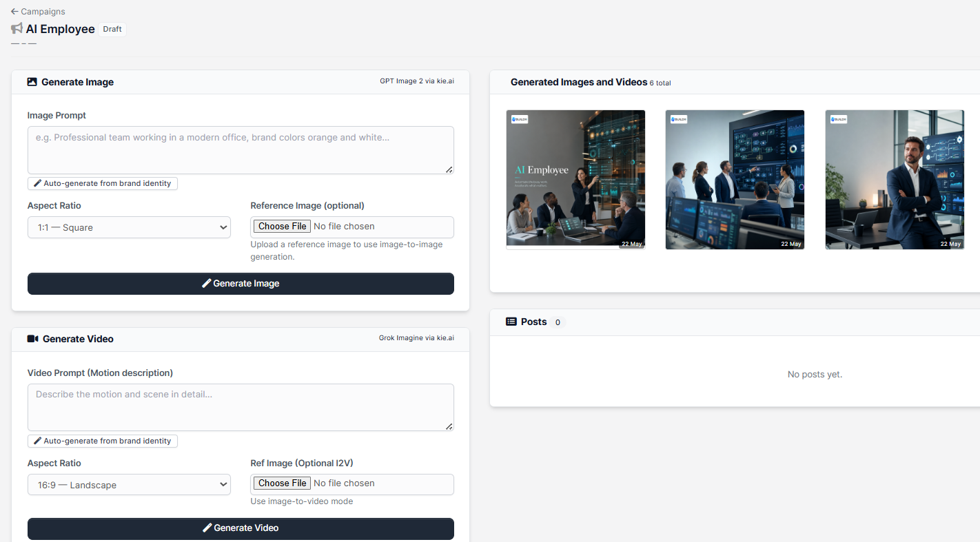980x542 pixels.
Task: Click the pencil icon on Generate Image button
Action: point(206,283)
